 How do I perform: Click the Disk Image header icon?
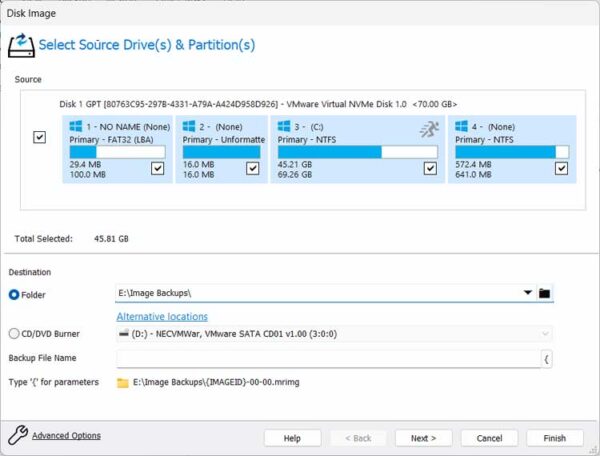point(20,46)
